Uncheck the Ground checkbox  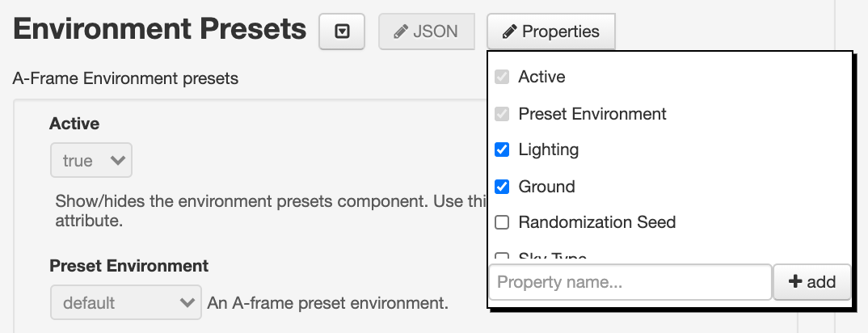[x=502, y=187]
